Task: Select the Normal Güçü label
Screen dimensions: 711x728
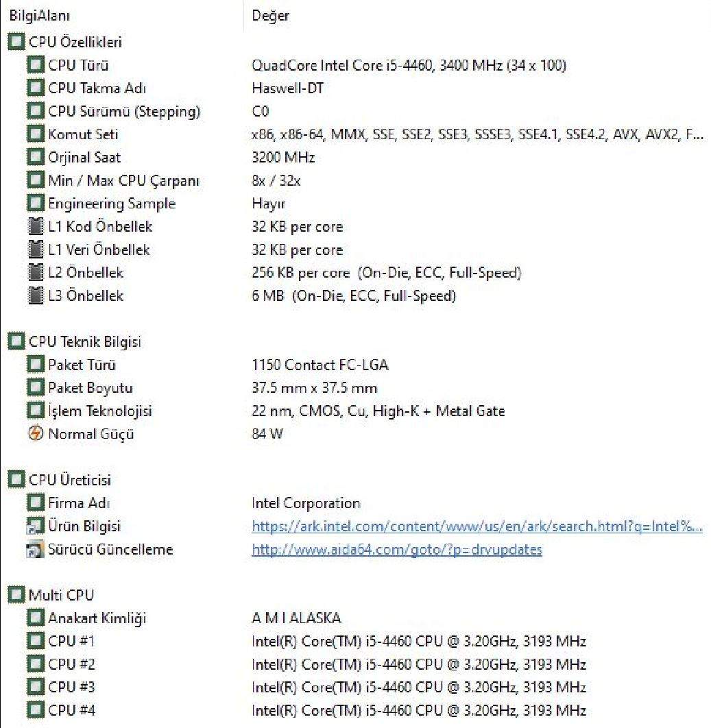Action: [91, 434]
